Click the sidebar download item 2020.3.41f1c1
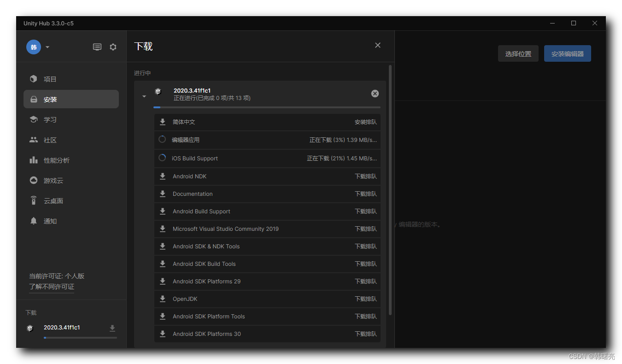Viewport: 622px width, 364px height. [62, 328]
